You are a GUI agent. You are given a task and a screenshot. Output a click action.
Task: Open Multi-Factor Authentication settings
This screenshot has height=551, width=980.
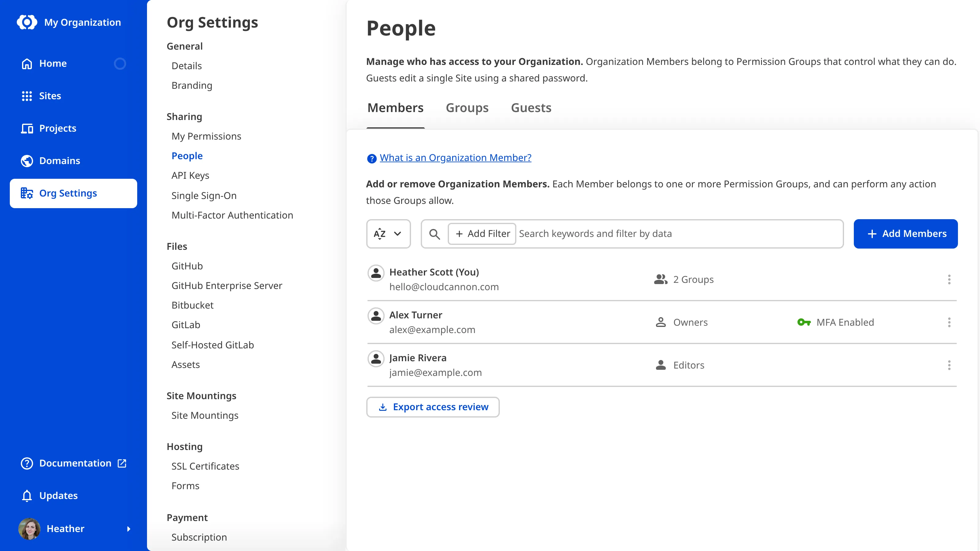click(x=232, y=215)
